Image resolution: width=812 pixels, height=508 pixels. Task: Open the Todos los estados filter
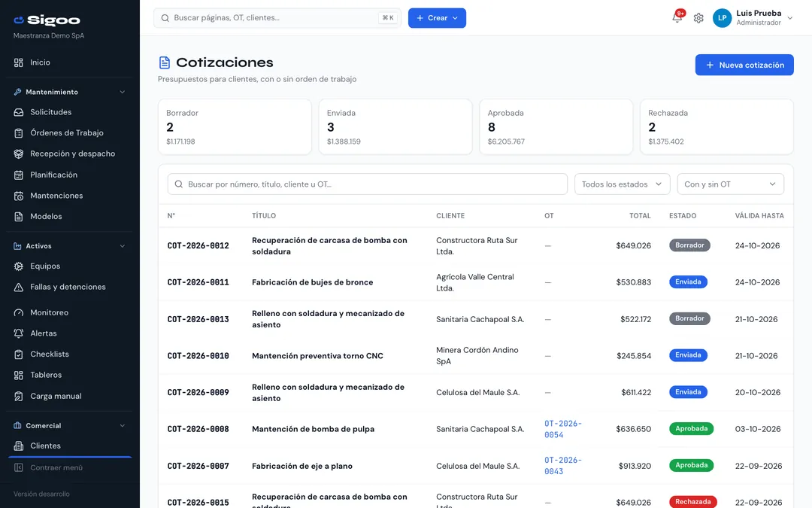pos(622,184)
